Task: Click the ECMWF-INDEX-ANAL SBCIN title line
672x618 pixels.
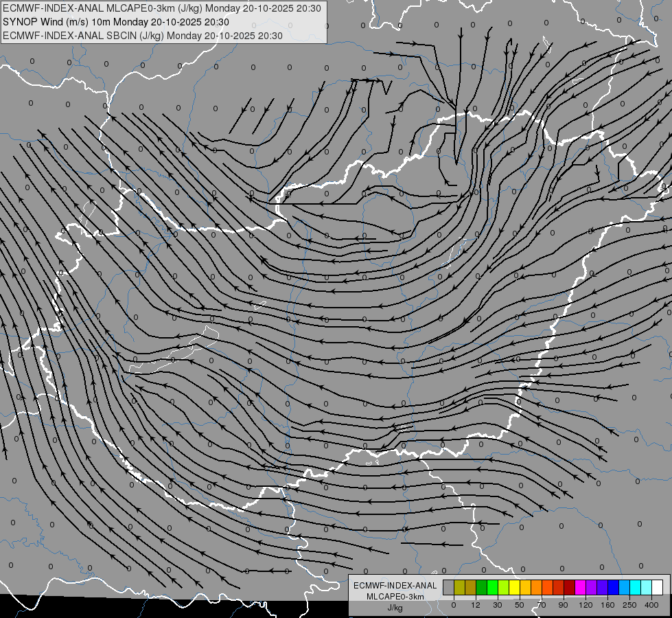Action: (143, 36)
